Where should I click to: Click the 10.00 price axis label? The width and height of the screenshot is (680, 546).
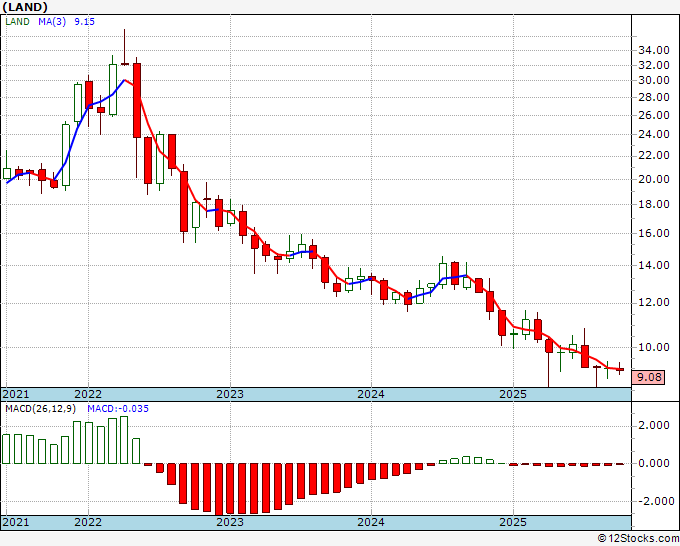point(654,347)
